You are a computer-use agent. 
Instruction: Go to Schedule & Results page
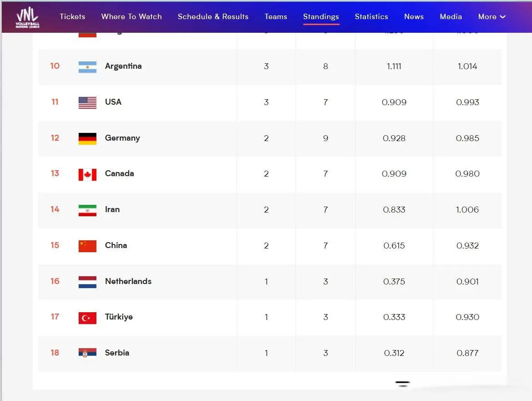pyautogui.click(x=213, y=17)
